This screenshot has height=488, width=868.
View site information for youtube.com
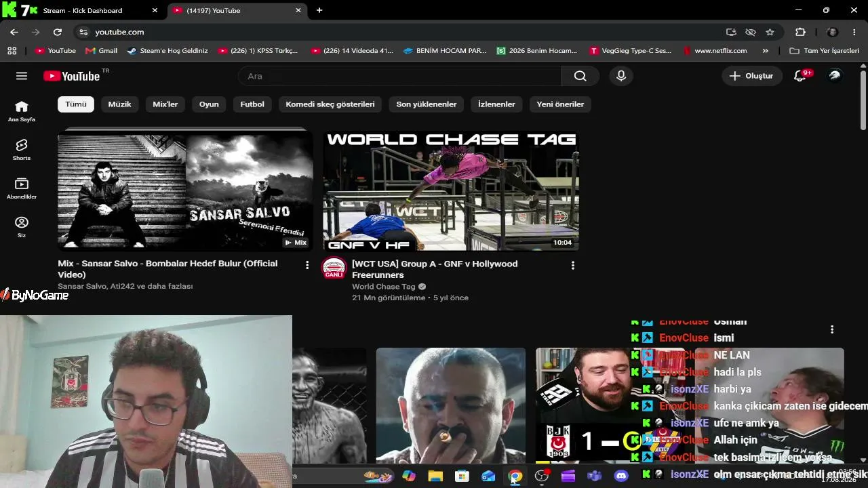(x=83, y=32)
